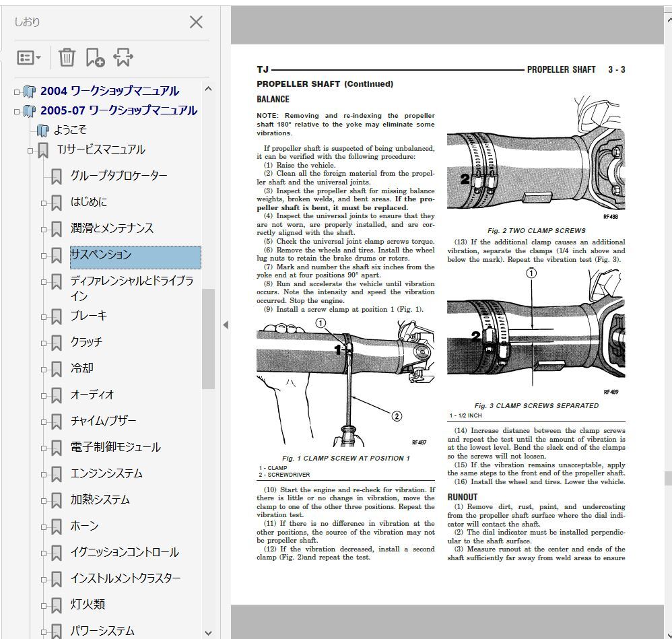The width and height of the screenshot is (672, 639).
Task: Click bookmark icon beside エンジンシステム
Action: [56, 474]
